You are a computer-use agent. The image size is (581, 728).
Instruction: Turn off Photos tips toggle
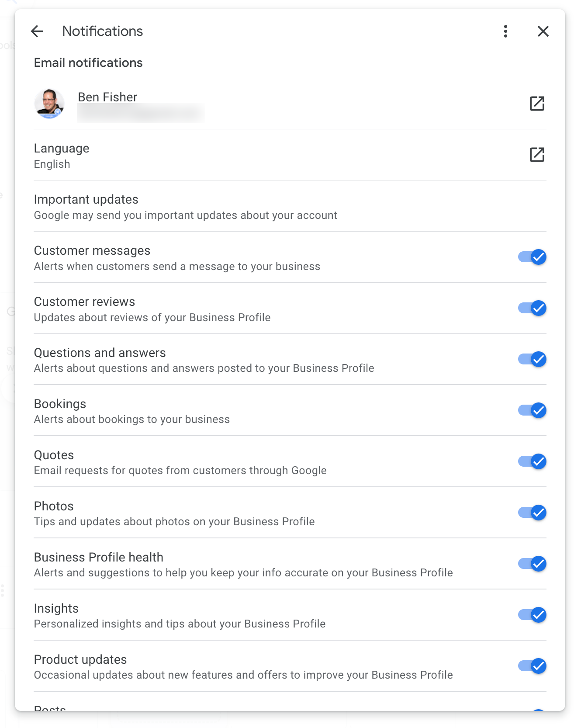click(x=532, y=513)
